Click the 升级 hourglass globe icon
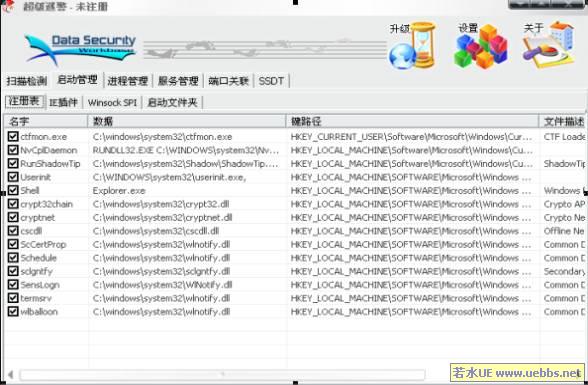The height and width of the screenshot is (385, 588). click(413, 46)
